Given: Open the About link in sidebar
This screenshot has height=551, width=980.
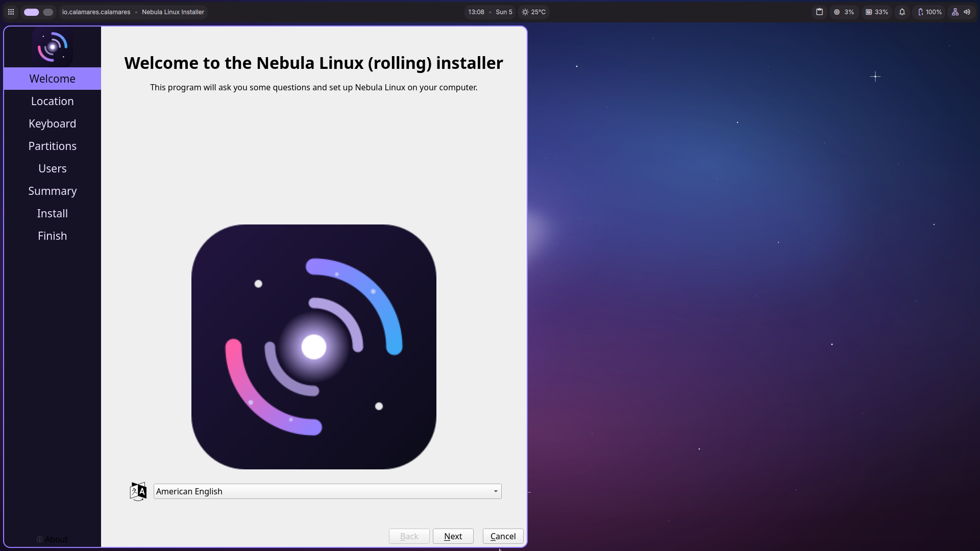Looking at the screenshot, I should [52, 539].
